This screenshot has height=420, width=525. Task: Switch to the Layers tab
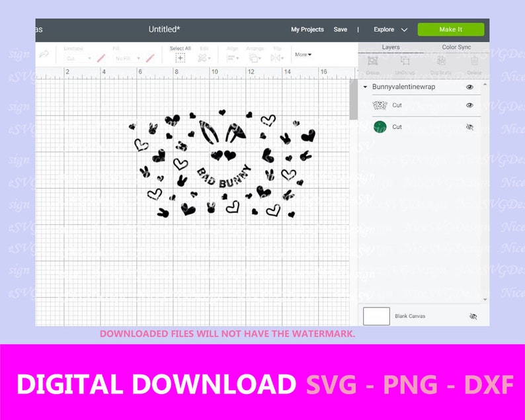(x=391, y=47)
